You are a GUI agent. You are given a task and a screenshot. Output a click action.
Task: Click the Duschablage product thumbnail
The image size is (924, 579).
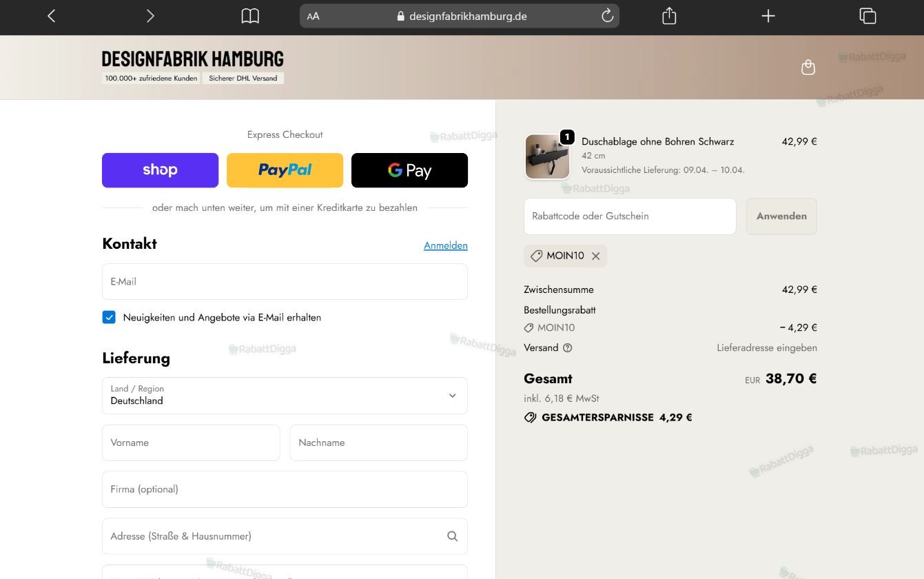click(x=547, y=156)
